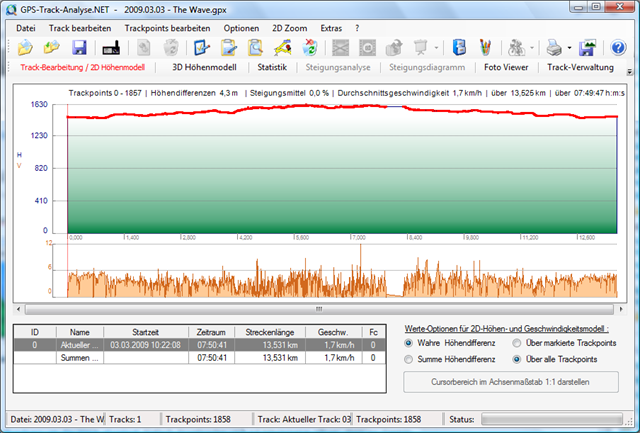640x433 pixels.
Task: Click the open file folder icon
Action: click(26, 47)
